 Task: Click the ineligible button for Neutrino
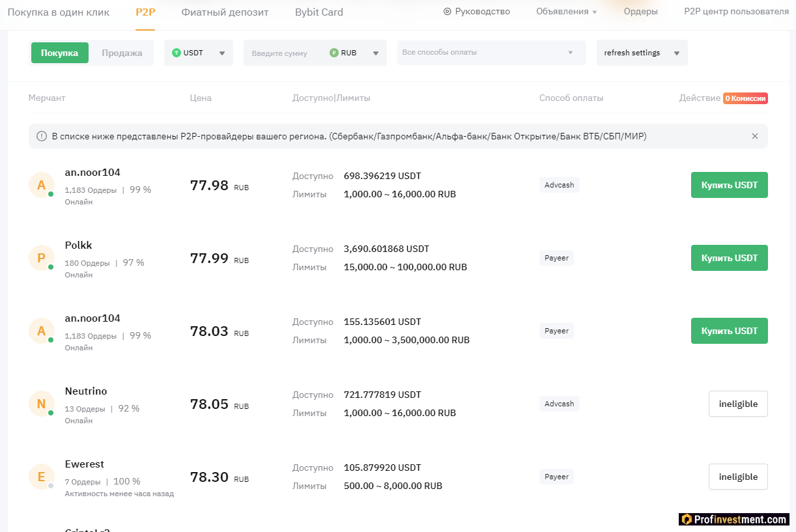(738, 404)
